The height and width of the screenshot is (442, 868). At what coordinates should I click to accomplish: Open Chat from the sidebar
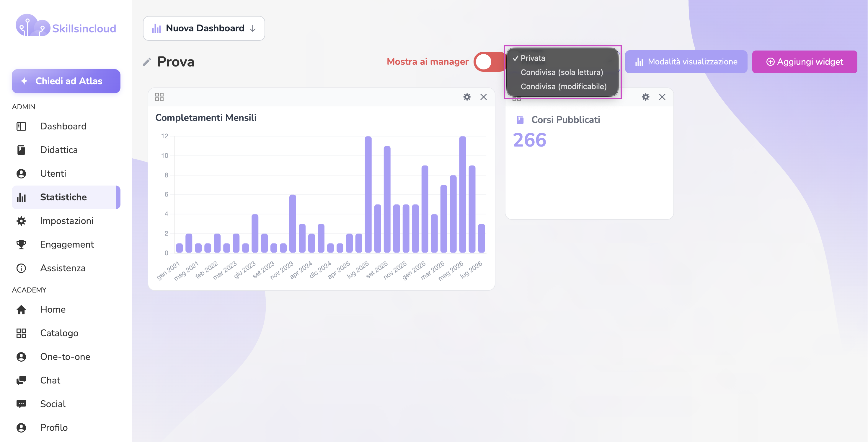(x=66, y=380)
